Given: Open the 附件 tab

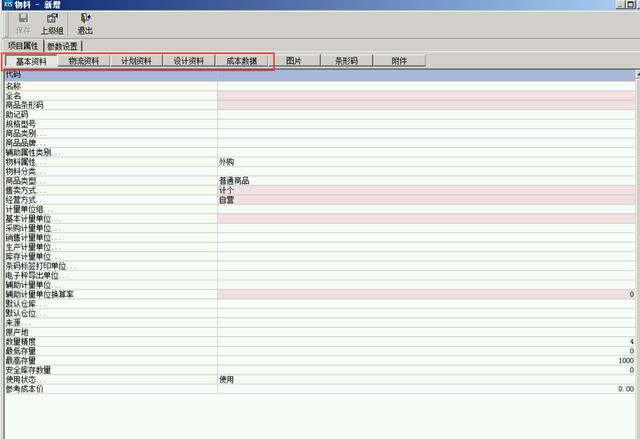Looking at the screenshot, I should (x=399, y=60).
